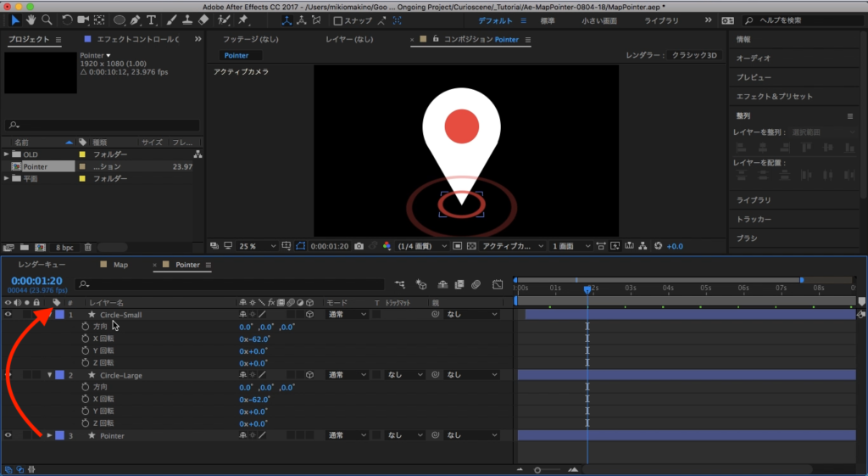Click stopwatch for Circle-Small X回転

click(x=85, y=339)
